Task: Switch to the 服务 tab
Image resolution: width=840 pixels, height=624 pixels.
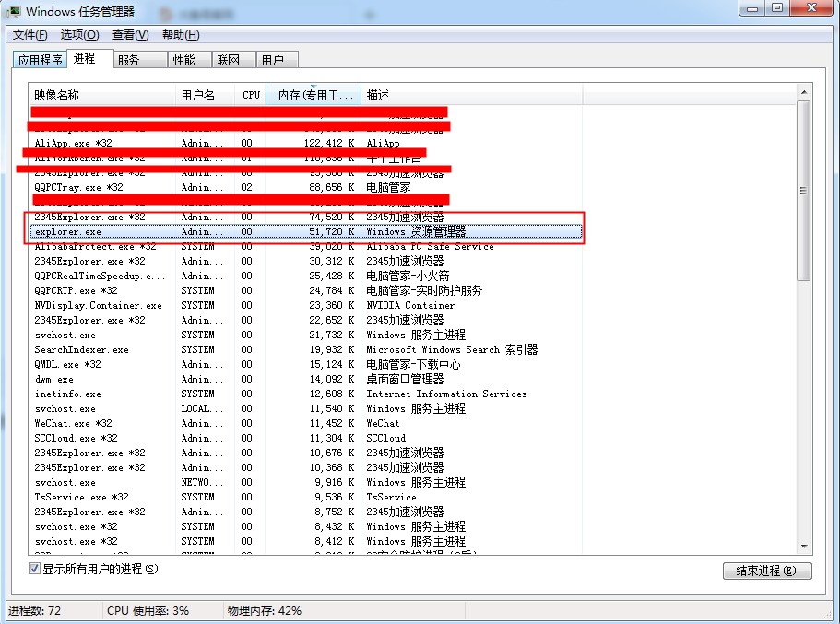Action: pyautogui.click(x=141, y=60)
